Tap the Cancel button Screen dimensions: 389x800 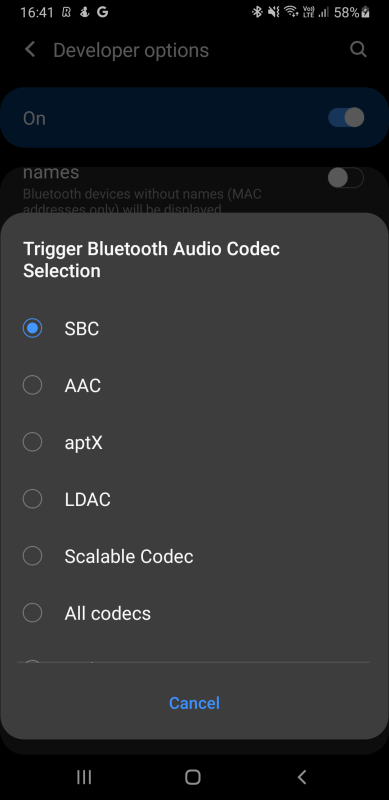pos(194,703)
